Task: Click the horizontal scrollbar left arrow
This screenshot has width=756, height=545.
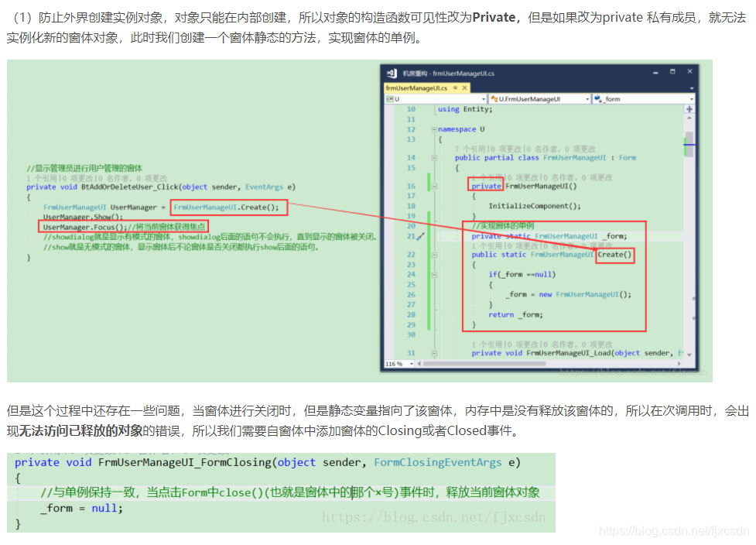Action: (x=419, y=364)
